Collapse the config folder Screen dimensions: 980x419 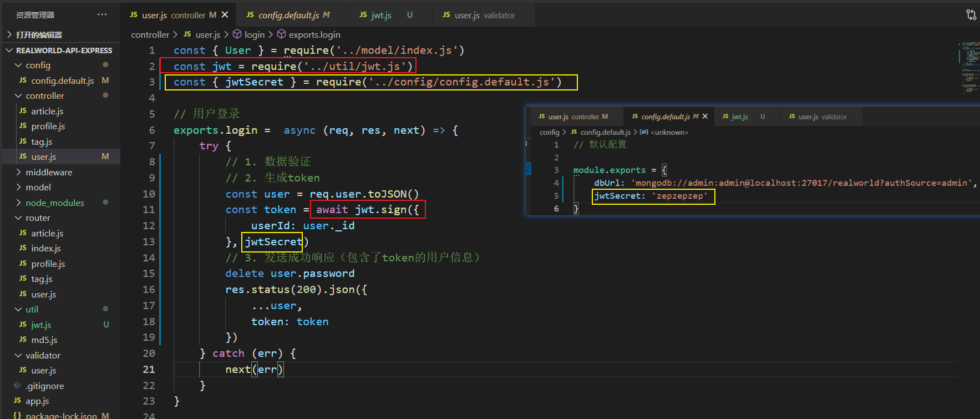tap(18, 65)
